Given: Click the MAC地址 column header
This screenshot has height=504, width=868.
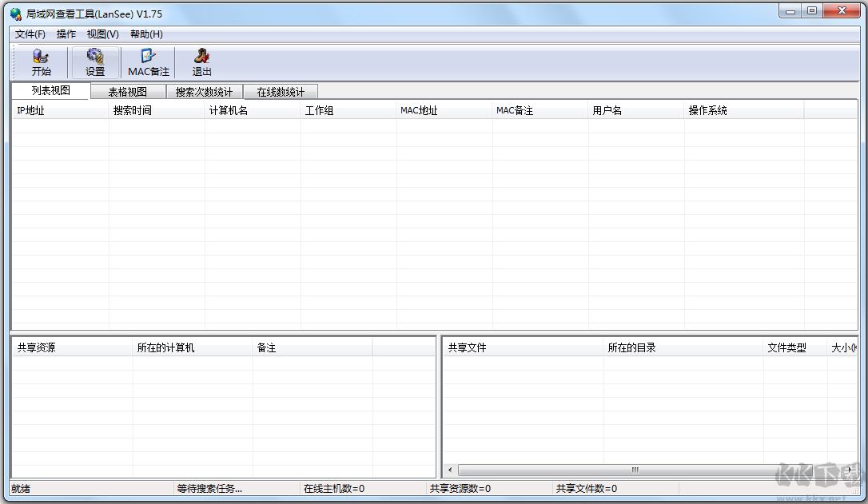Looking at the screenshot, I should pos(444,111).
